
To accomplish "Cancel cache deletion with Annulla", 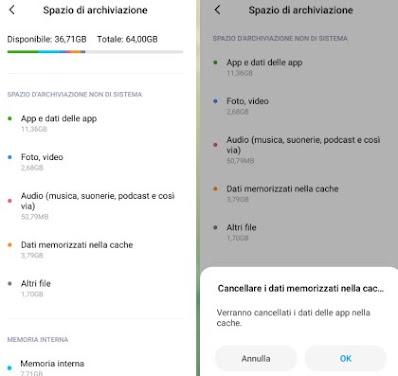I will pyautogui.click(x=256, y=358).
